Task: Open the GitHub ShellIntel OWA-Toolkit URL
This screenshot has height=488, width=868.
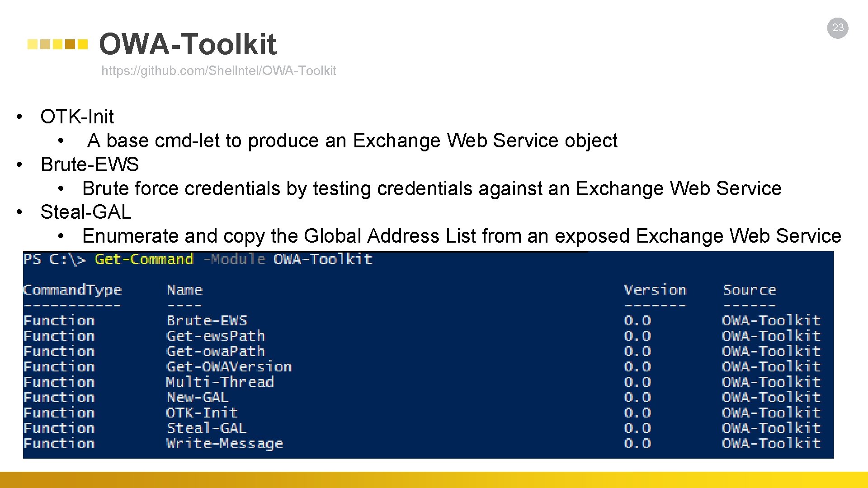Action: click(218, 71)
